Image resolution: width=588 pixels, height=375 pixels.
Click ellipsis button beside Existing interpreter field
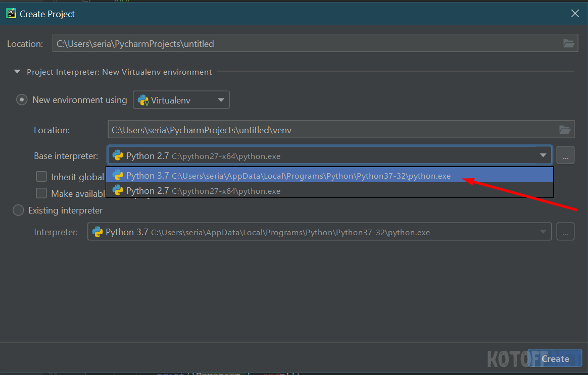pos(565,232)
